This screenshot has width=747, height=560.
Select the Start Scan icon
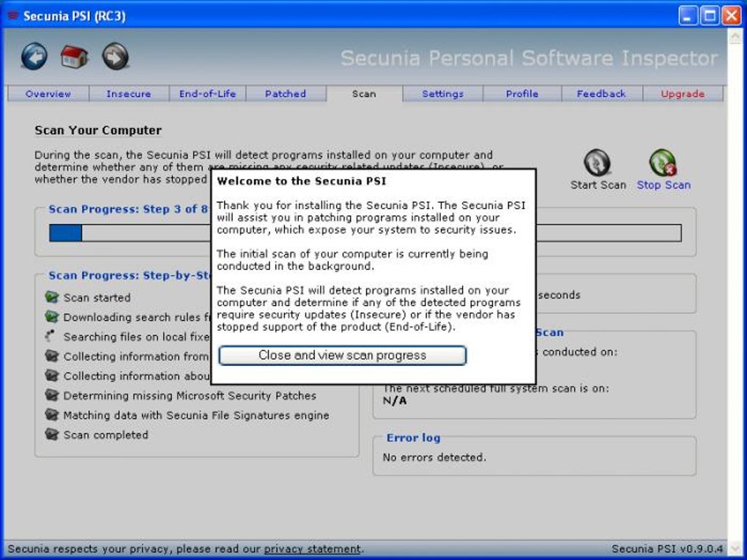point(596,163)
